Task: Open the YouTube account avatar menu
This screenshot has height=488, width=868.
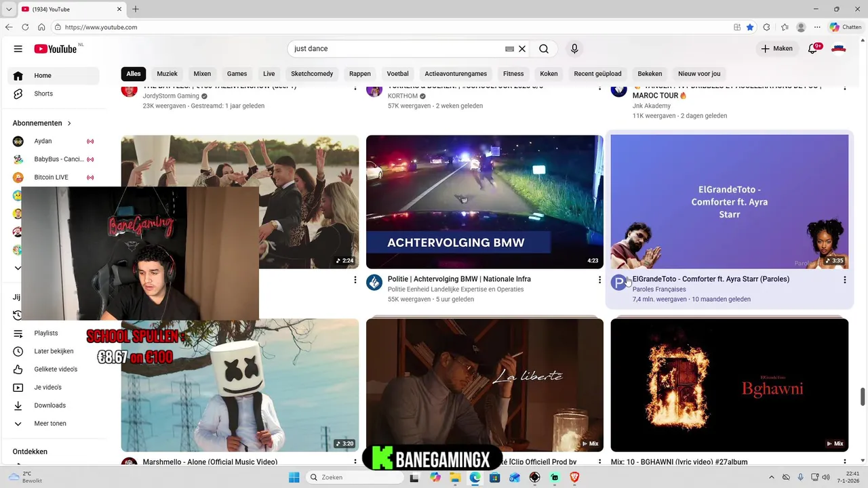Action: (x=839, y=49)
